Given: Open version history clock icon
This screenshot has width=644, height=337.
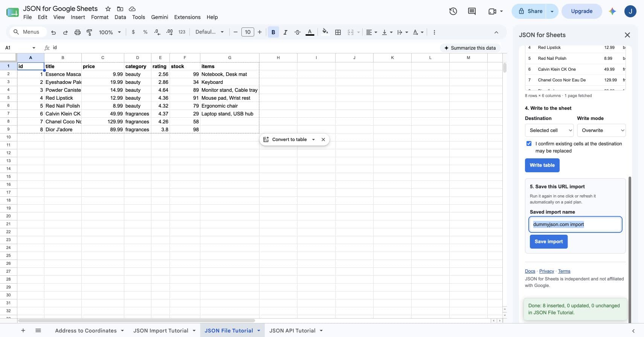Looking at the screenshot, I should point(453,11).
